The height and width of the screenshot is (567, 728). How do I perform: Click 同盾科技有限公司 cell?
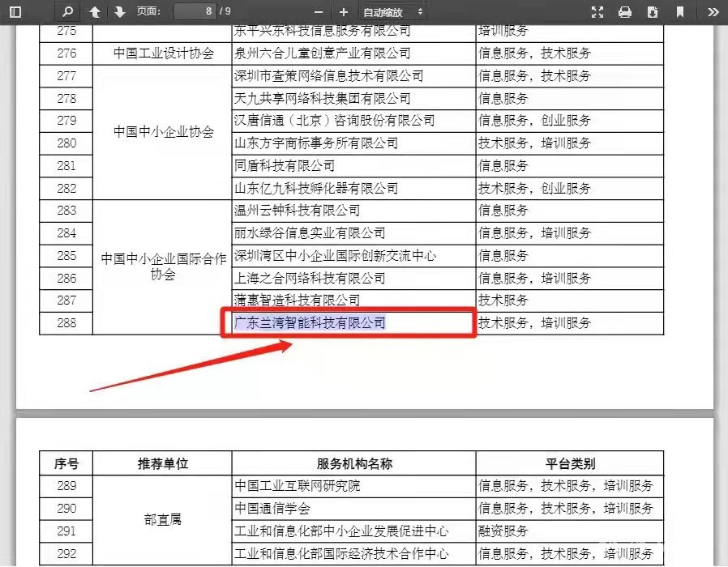pyautogui.click(x=353, y=166)
